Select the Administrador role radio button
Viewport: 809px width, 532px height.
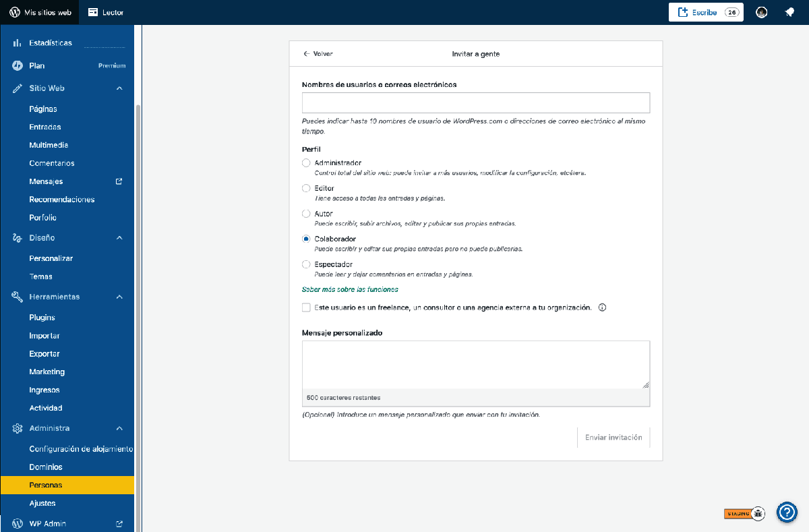[306, 163]
